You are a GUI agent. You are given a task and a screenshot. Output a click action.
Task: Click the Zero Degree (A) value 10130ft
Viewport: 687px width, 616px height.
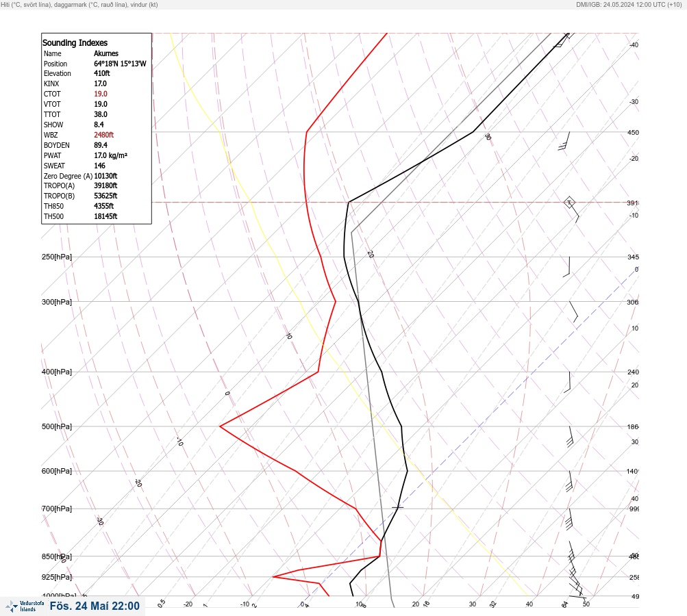[x=105, y=176]
